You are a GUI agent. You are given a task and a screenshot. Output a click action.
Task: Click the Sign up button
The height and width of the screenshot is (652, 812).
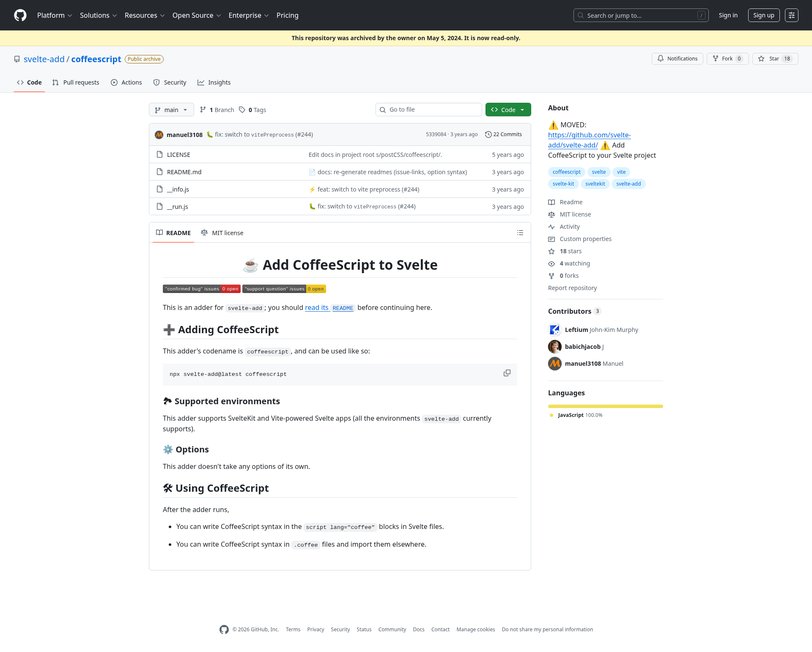pos(764,15)
